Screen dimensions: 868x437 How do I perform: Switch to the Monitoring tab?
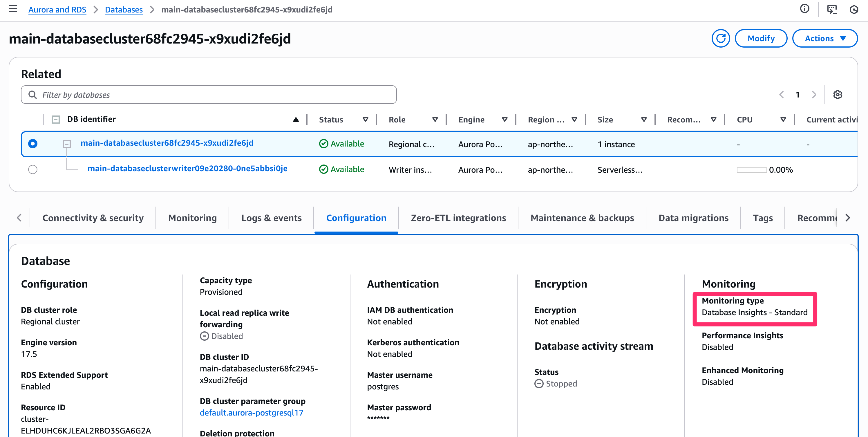pyautogui.click(x=192, y=218)
